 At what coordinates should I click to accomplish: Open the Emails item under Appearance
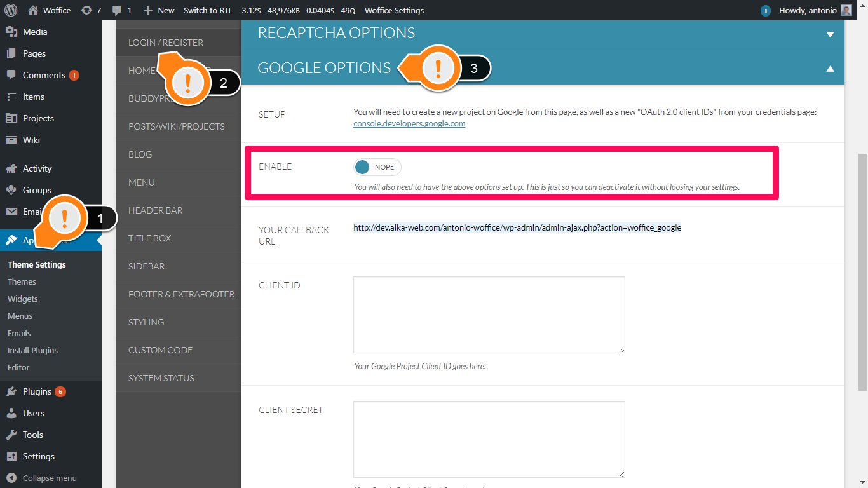(19, 333)
